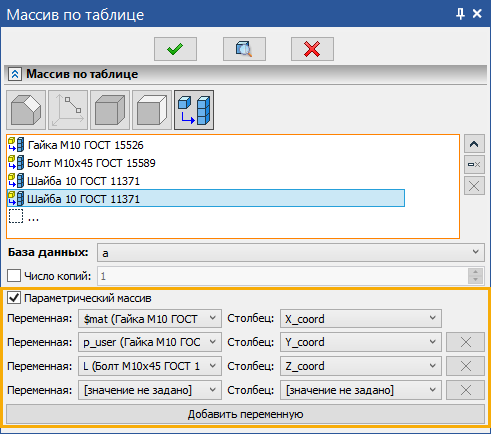Select the chamfered body selection icon
Viewport: 491px width, 434px height.
[26, 110]
